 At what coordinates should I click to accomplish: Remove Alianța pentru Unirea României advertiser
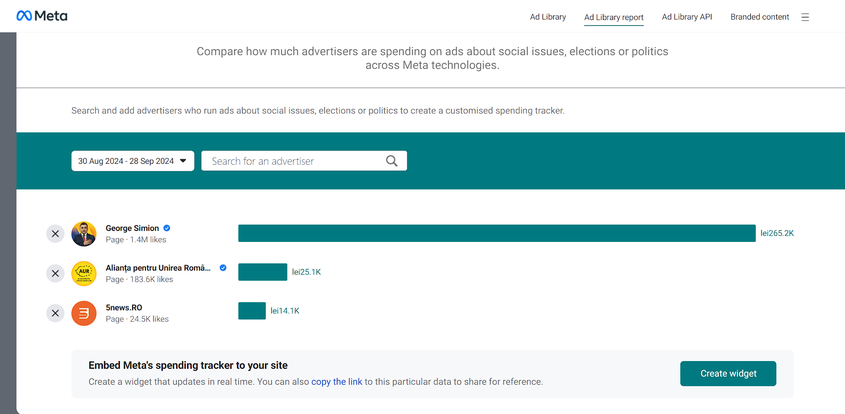click(55, 273)
